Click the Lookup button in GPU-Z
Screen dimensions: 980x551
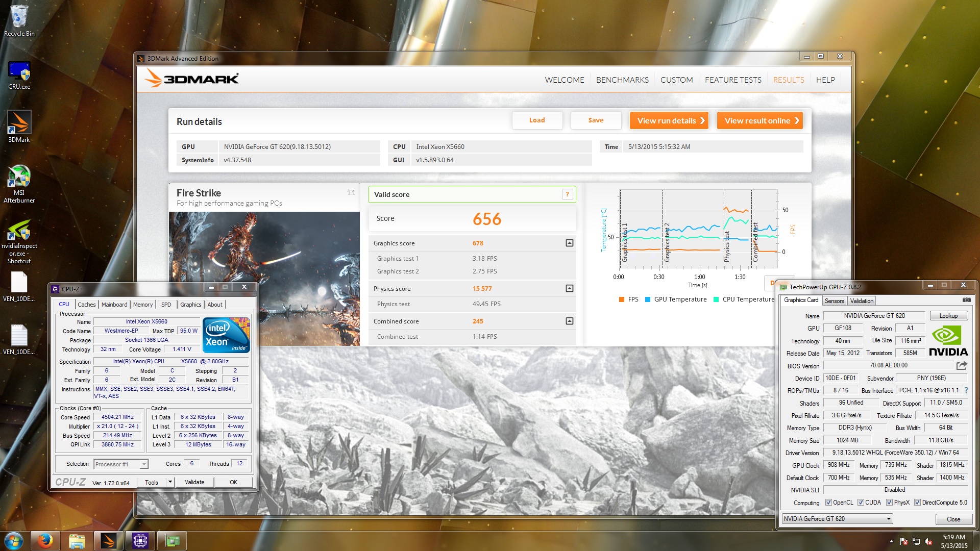(x=948, y=316)
